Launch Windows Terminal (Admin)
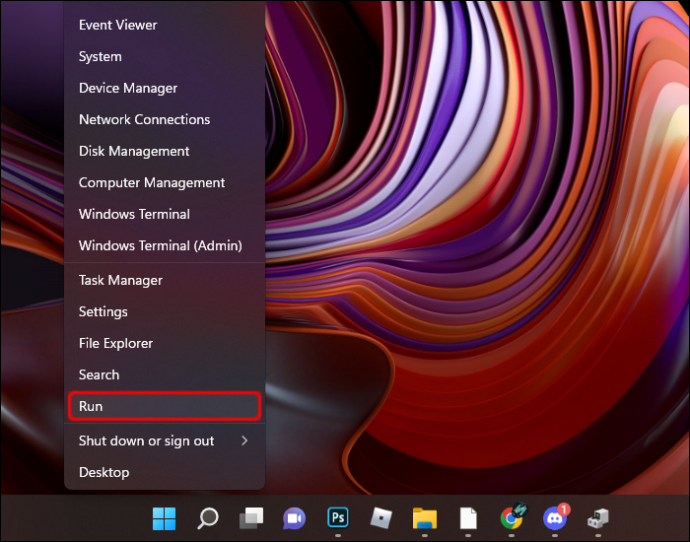 pos(165,245)
